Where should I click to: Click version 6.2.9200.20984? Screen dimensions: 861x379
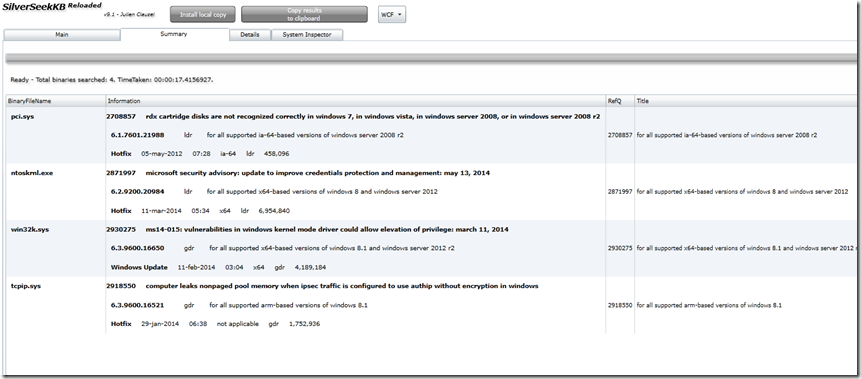tap(137, 192)
